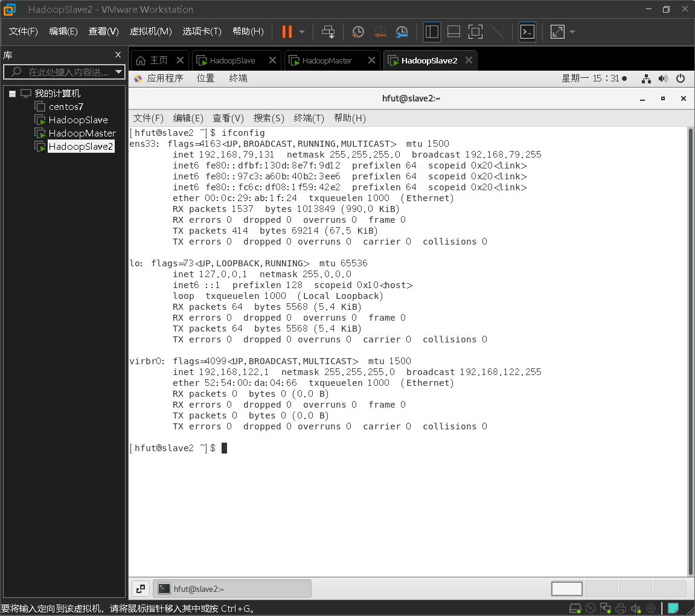The image size is (695, 616).
Task: Open the guest 位置 menu
Action: coord(206,79)
